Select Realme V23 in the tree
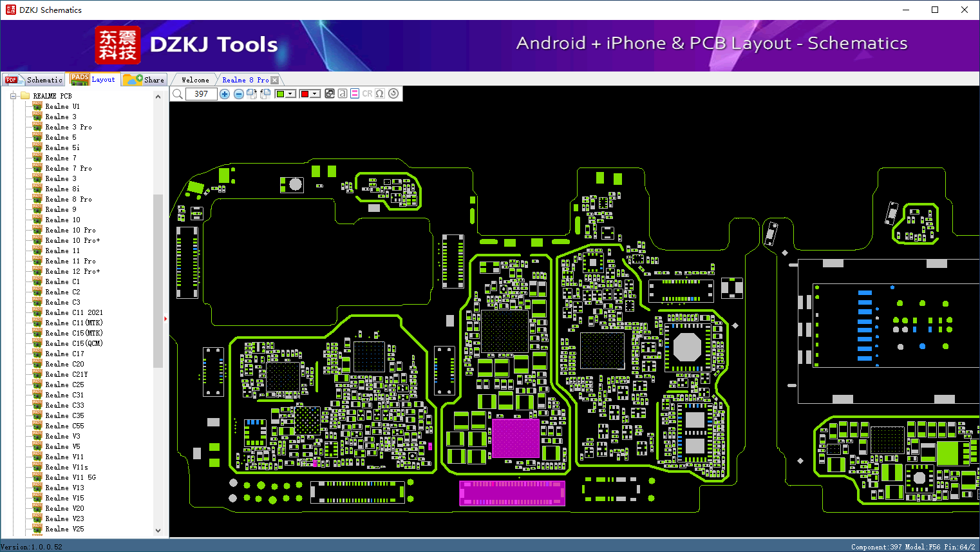 coord(64,519)
